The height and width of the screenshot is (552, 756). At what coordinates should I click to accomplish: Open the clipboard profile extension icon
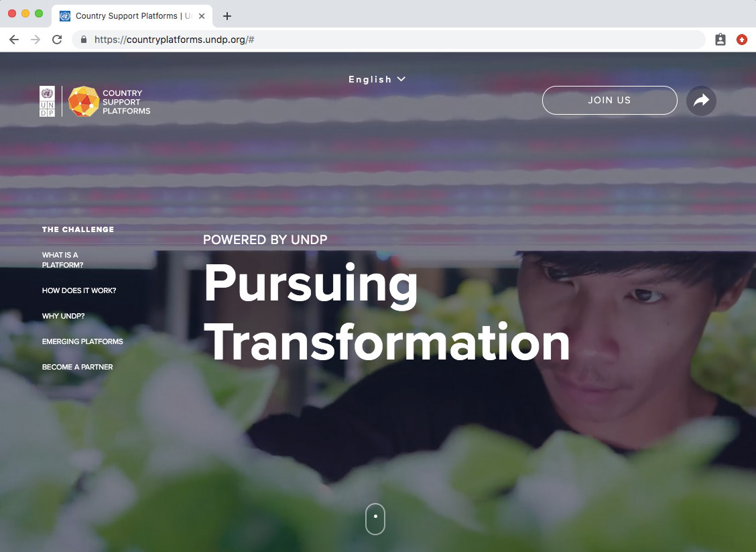click(x=720, y=40)
